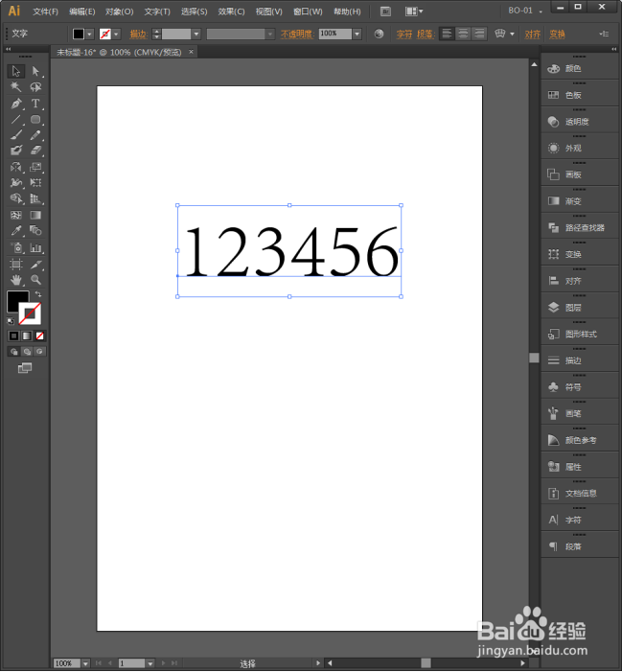Enable Draw Inside mode

(40, 352)
